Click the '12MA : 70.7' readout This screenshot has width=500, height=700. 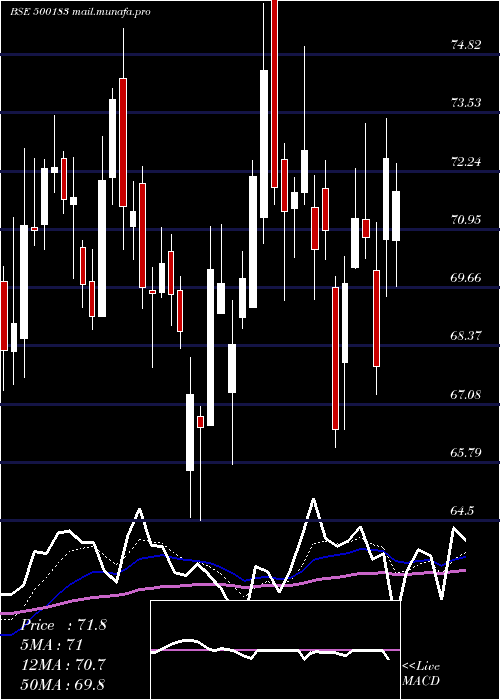click(x=63, y=665)
